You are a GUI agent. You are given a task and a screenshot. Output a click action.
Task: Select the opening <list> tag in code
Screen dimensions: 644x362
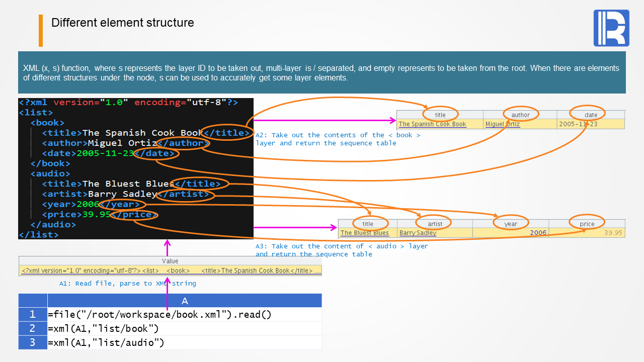pyautogui.click(x=36, y=113)
